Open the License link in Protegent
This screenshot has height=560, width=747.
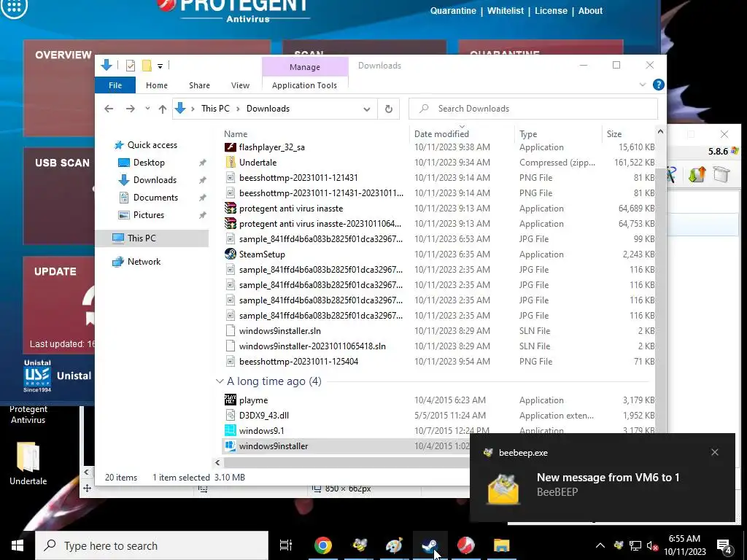pyautogui.click(x=551, y=10)
